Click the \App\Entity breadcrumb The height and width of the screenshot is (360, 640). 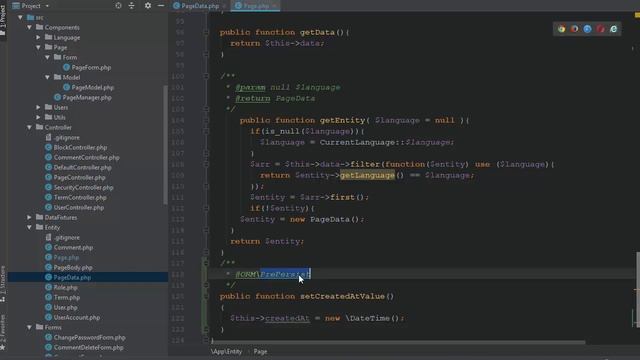[227, 351]
